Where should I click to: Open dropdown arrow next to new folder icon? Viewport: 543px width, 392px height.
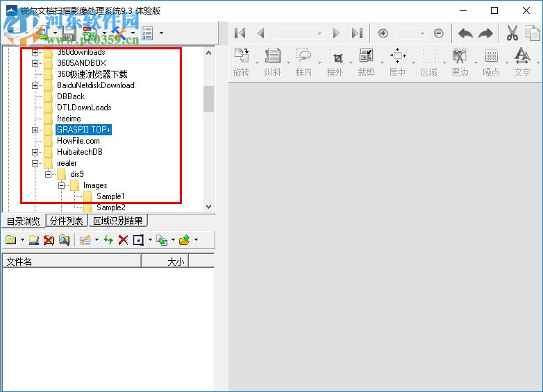pos(22,240)
